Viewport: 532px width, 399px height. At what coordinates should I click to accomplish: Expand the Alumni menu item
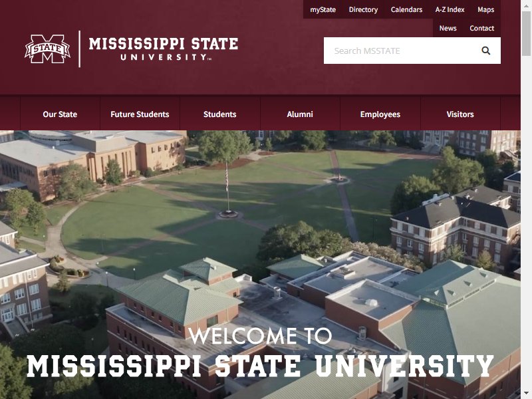pyautogui.click(x=300, y=114)
